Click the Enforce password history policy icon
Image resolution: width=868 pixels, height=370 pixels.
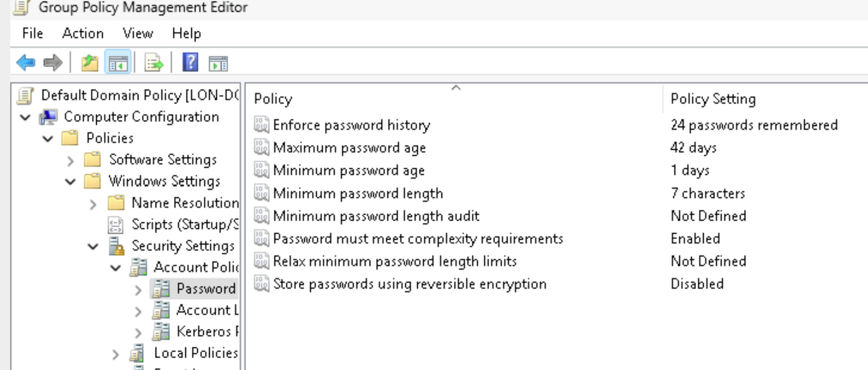click(x=262, y=125)
